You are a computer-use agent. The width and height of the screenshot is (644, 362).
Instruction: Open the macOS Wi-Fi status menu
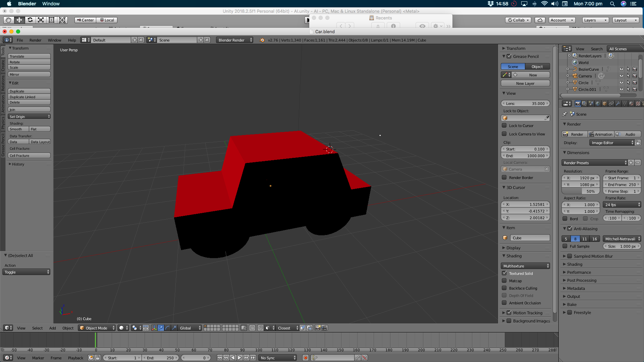(x=544, y=4)
